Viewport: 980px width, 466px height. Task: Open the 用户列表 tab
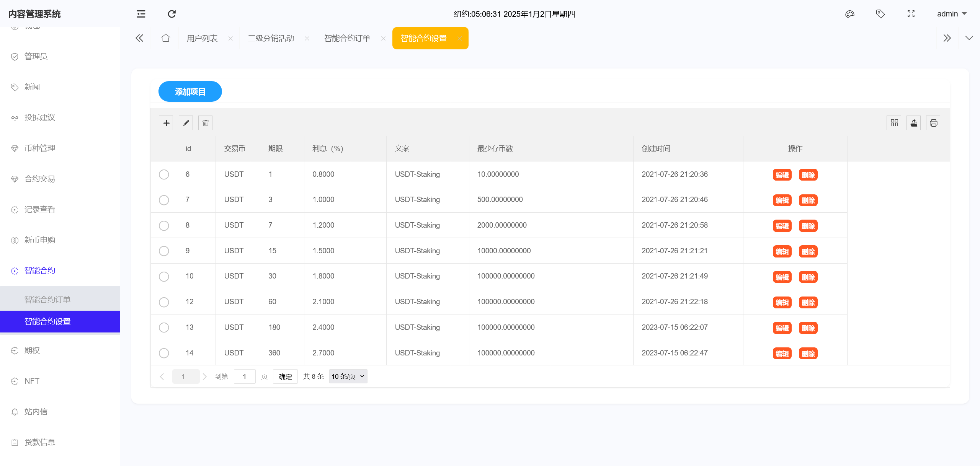tap(202, 38)
